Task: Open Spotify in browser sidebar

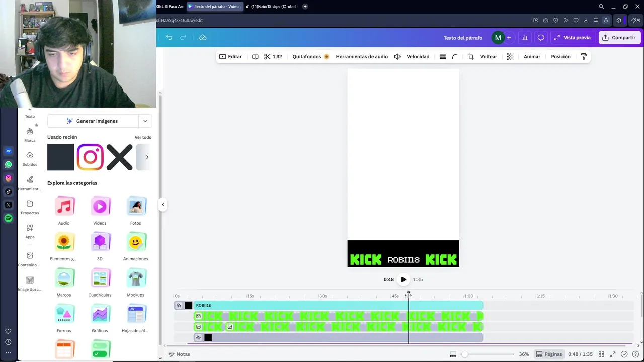Action: pyautogui.click(x=8, y=219)
